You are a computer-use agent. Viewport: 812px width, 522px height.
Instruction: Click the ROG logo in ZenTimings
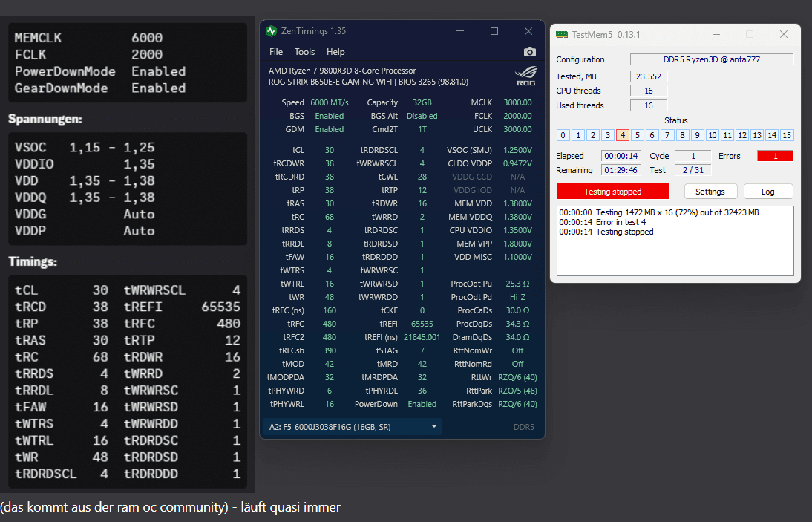pyautogui.click(x=526, y=76)
